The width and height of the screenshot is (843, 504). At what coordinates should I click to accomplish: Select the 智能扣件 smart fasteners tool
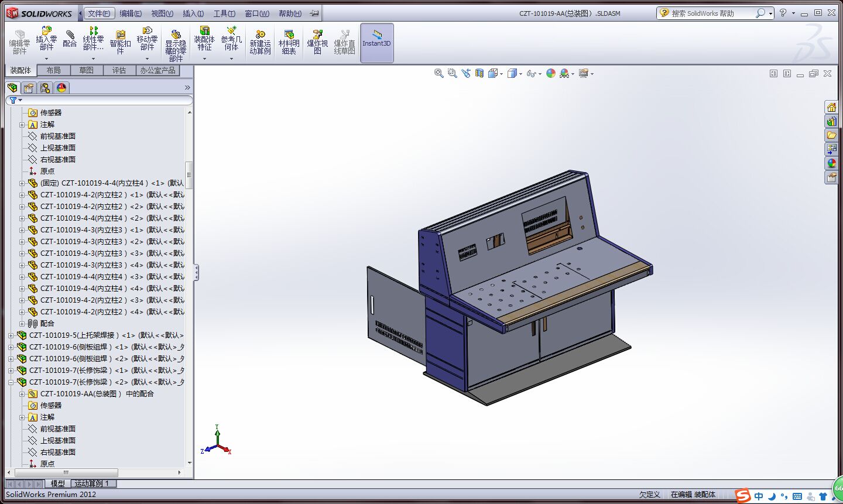tap(120, 42)
